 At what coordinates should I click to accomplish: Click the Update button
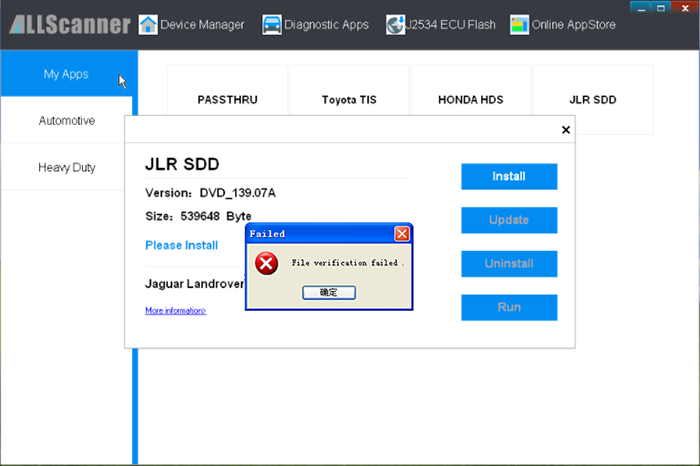(509, 220)
